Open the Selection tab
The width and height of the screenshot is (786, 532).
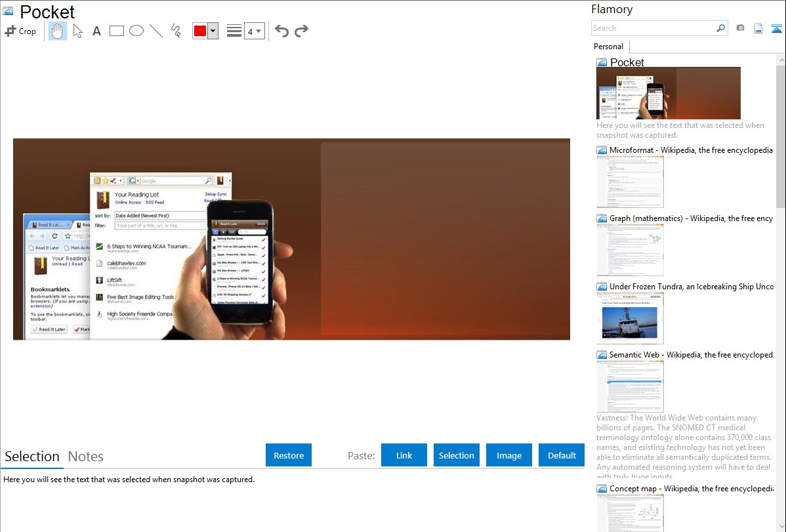pyautogui.click(x=32, y=457)
